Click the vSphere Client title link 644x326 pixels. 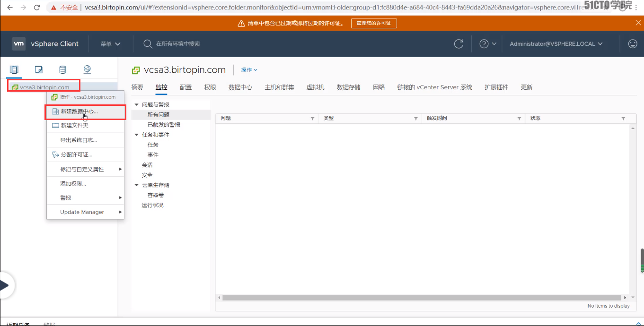pos(54,44)
